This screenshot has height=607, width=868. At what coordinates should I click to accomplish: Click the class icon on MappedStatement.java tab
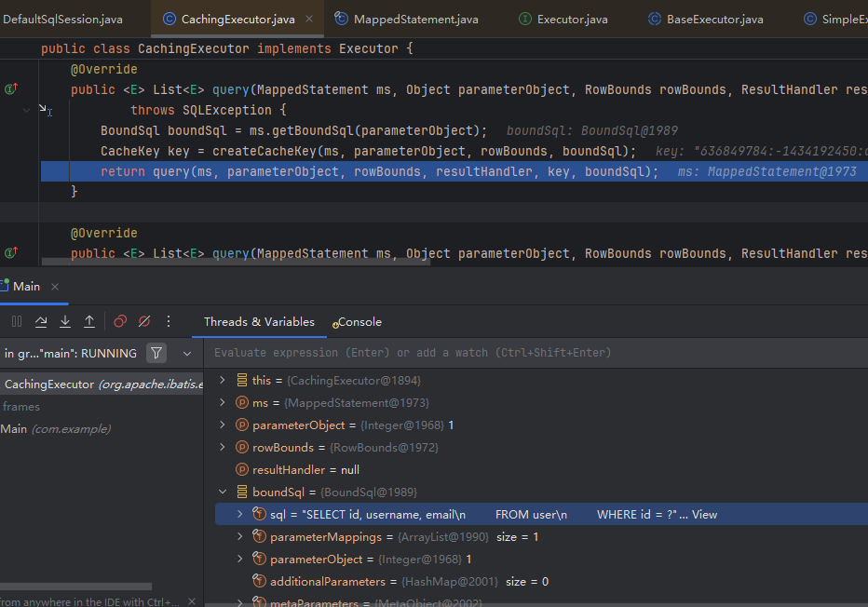pos(342,19)
